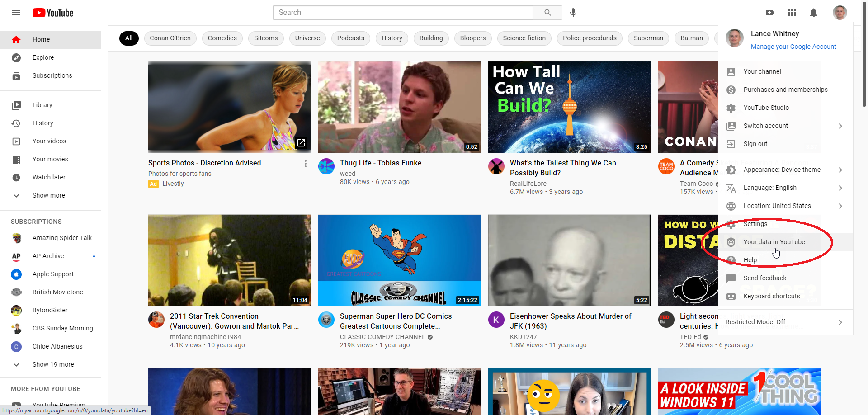Open the notifications bell
Screen dimensions: 868x415
click(x=814, y=13)
